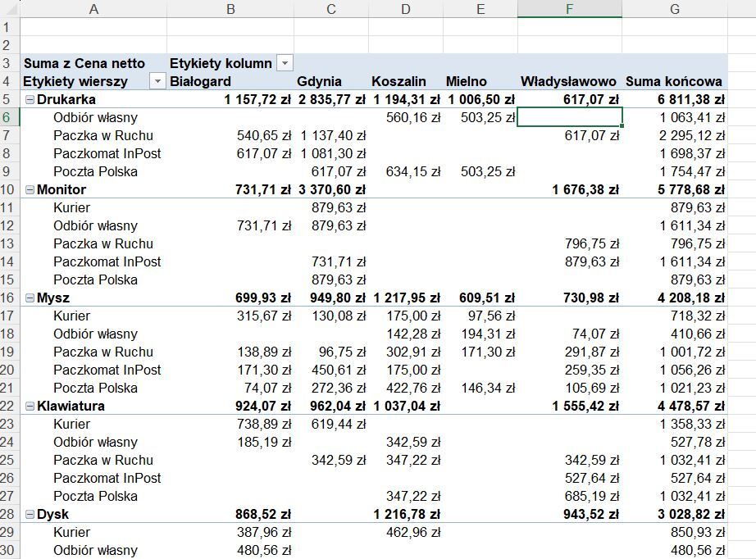Click the Drukarka total 6 811,38 zł

(x=674, y=100)
